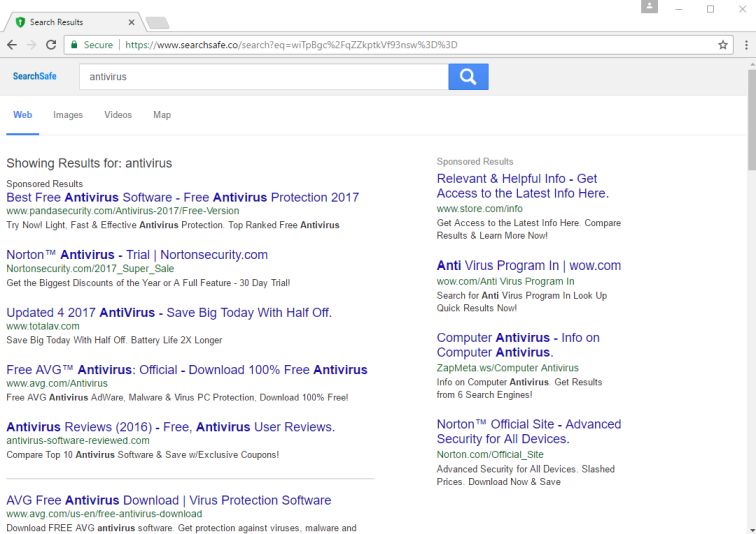The image size is (756, 534).
Task: Click www.totalav.com URL
Action: point(43,326)
